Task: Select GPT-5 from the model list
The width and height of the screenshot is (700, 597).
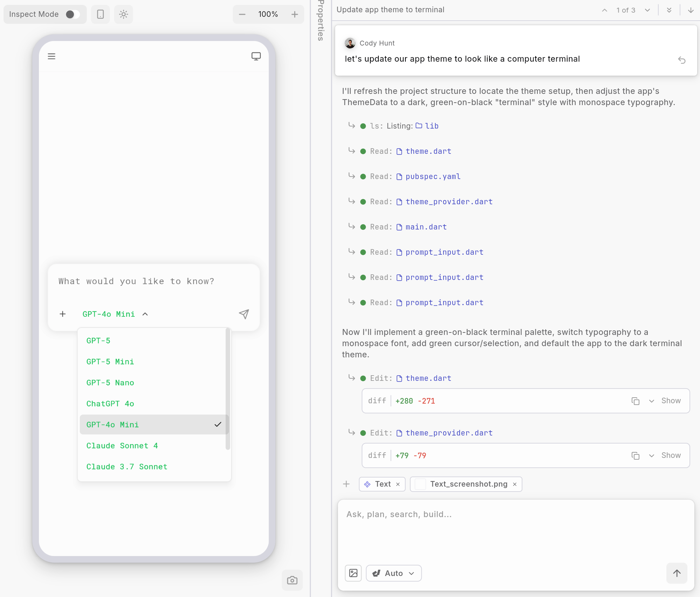Action: pyautogui.click(x=154, y=341)
